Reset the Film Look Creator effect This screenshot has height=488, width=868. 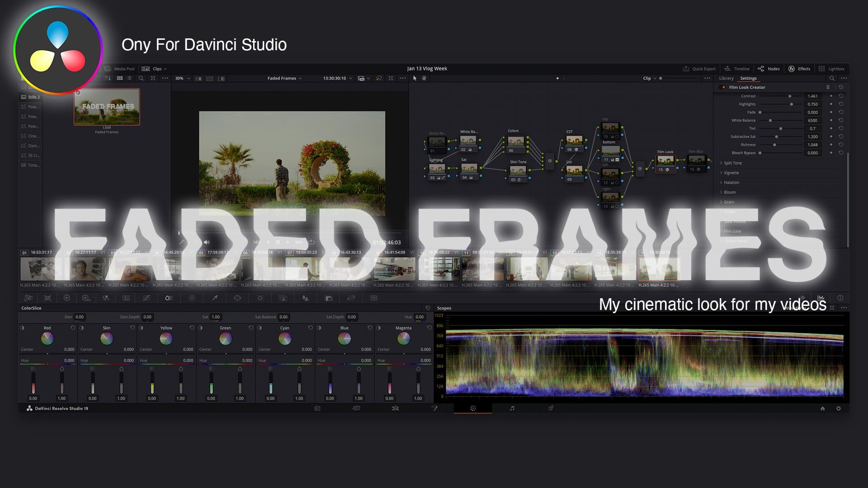click(x=841, y=87)
